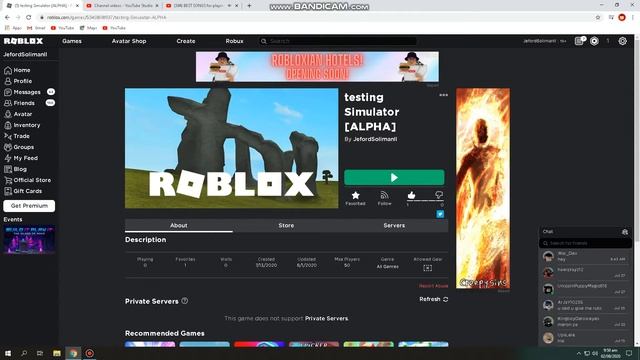
Task: Switch to the Servers tab
Action: [x=394, y=225]
